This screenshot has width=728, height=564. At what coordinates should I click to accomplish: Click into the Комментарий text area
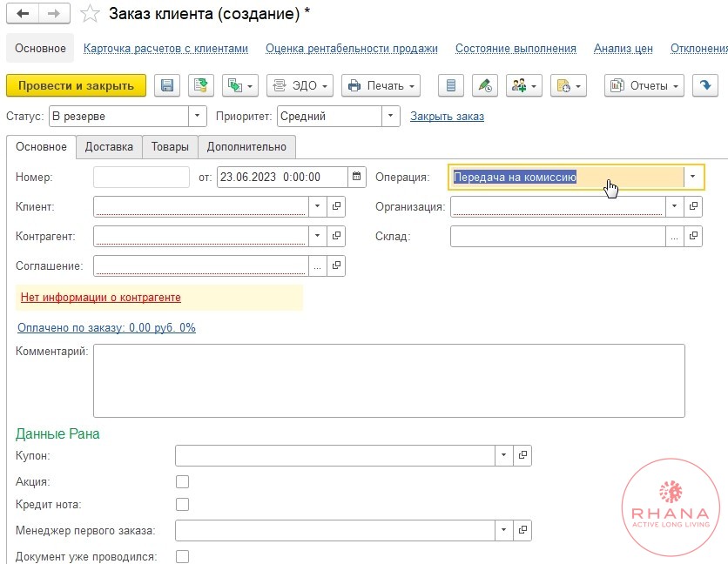(x=389, y=380)
